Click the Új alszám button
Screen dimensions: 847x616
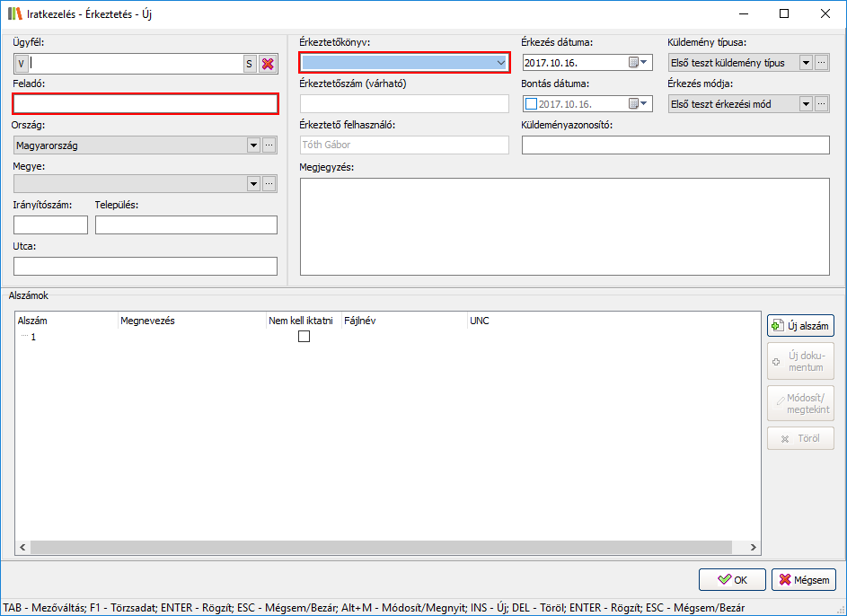pyautogui.click(x=800, y=326)
